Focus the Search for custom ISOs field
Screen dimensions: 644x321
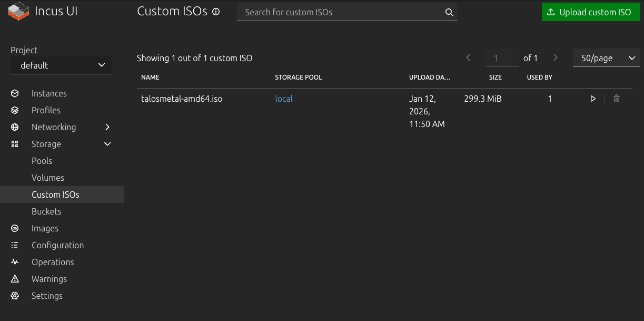340,13
